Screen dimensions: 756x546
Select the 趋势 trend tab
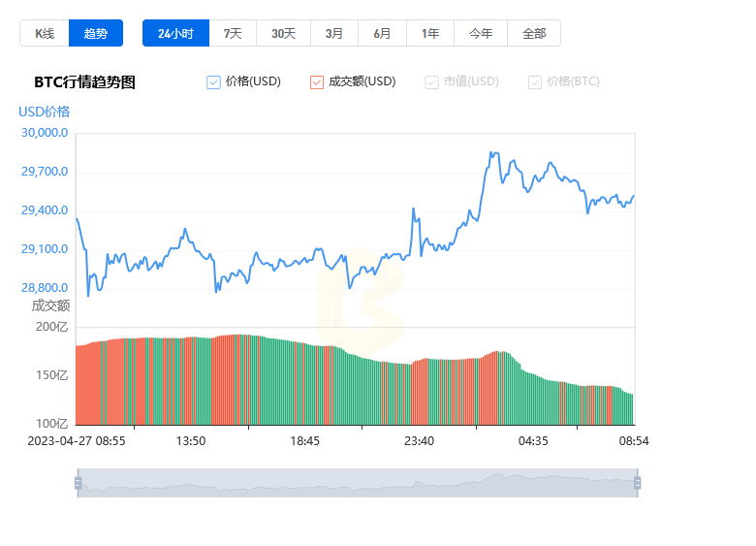coord(96,33)
